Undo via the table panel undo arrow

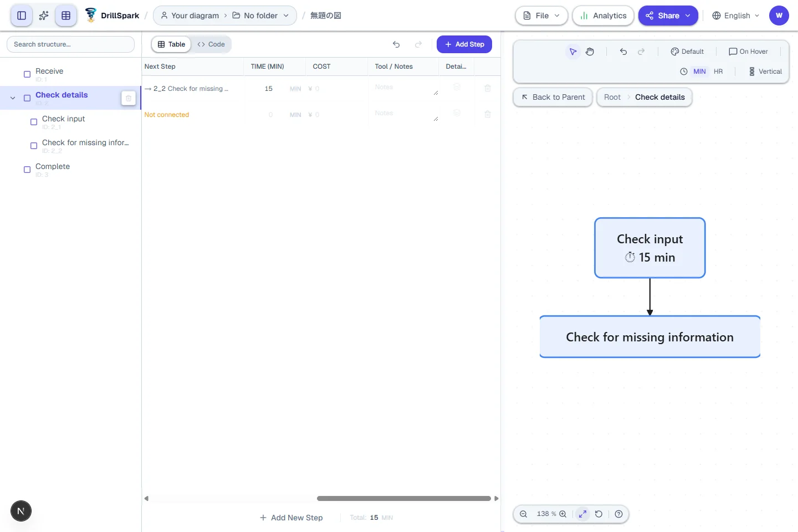tap(396, 44)
